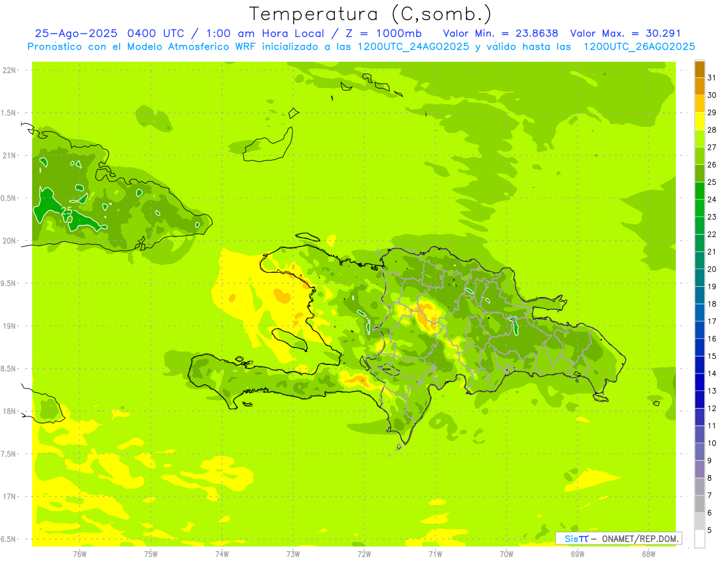Click the purple legend swatch between 9 and 10
Screen dimensions: 728x562
699,452
